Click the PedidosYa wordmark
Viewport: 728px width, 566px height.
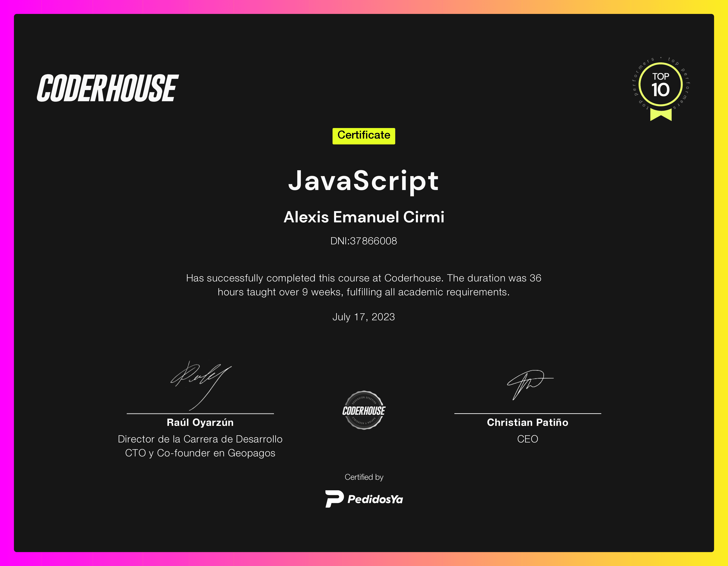[x=375, y=499]
